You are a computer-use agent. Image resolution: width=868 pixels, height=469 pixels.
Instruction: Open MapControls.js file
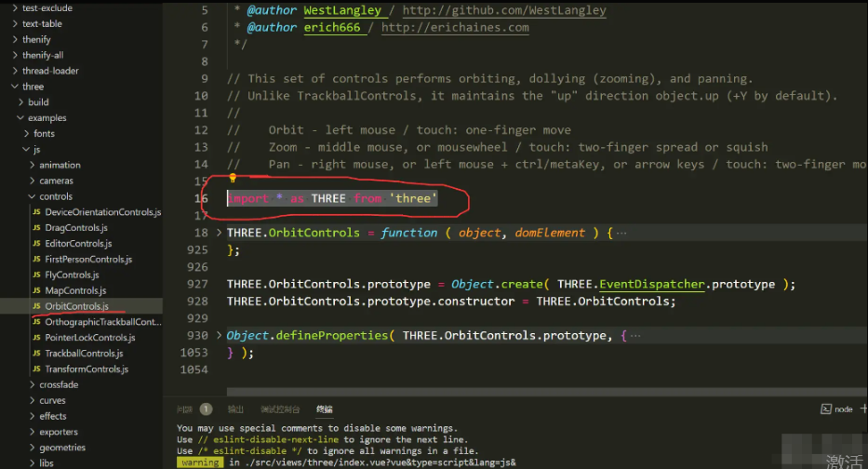pos(75,290)
